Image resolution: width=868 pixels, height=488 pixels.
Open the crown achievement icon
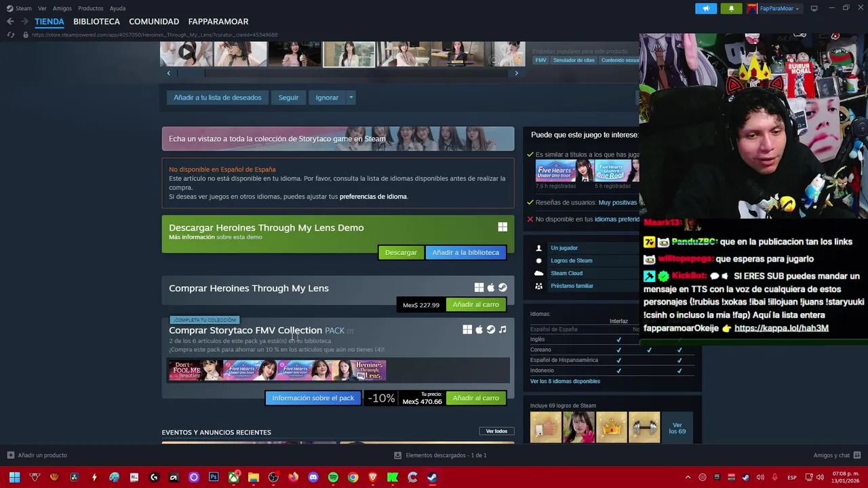click(611, 428)
